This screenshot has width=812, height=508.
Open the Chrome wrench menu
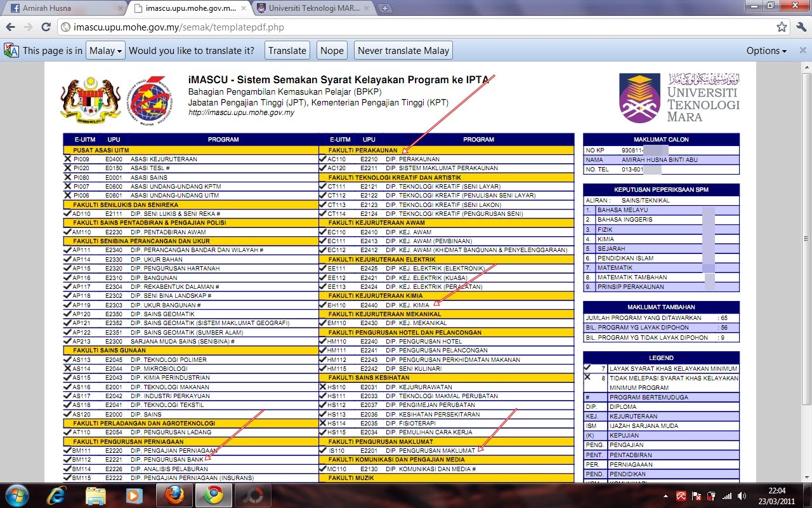(800, 27)
